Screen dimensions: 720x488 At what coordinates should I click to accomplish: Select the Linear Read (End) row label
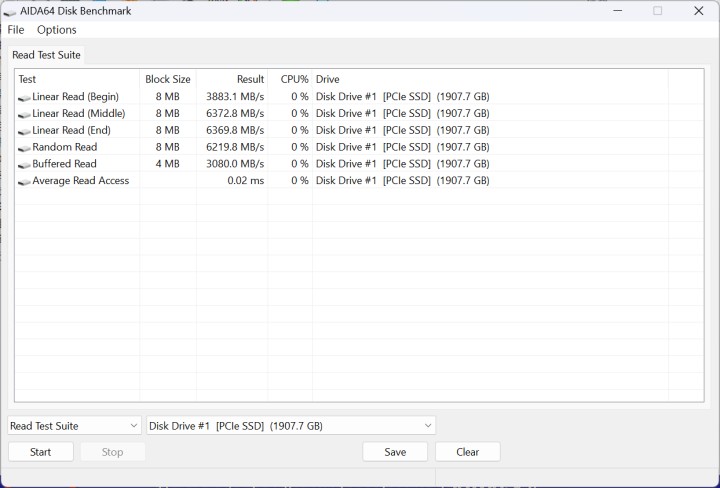[x=71, y=130]
